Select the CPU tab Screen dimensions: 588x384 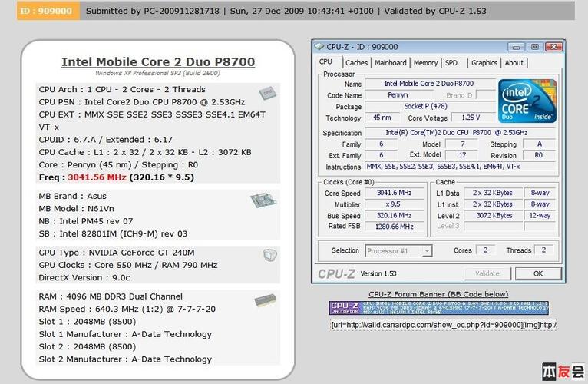tap(325, 62)
